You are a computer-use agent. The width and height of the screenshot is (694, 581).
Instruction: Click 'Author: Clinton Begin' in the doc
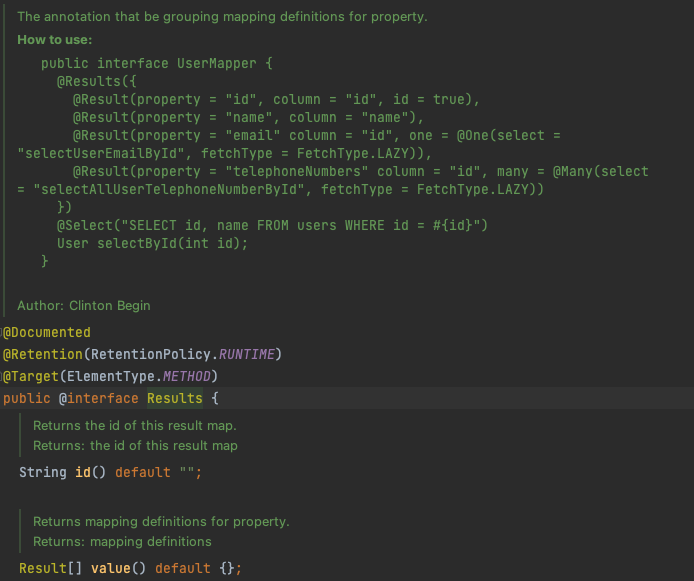(x=84, y=305)
